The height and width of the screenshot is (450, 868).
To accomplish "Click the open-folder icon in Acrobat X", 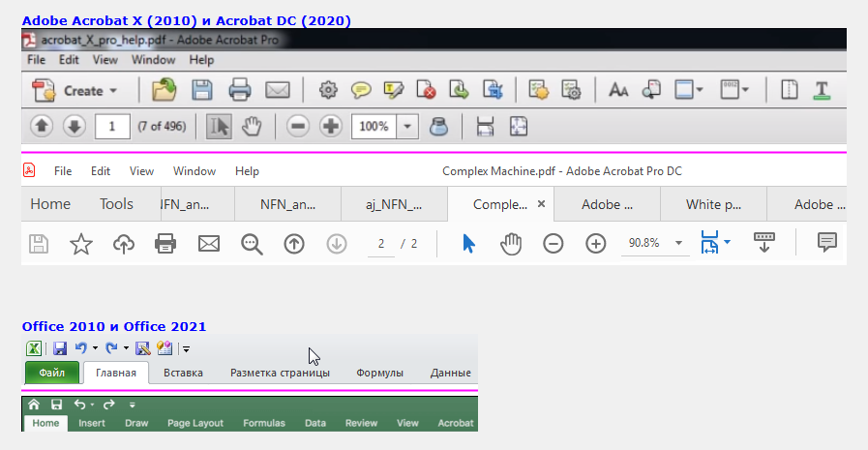I will [164, 90].
